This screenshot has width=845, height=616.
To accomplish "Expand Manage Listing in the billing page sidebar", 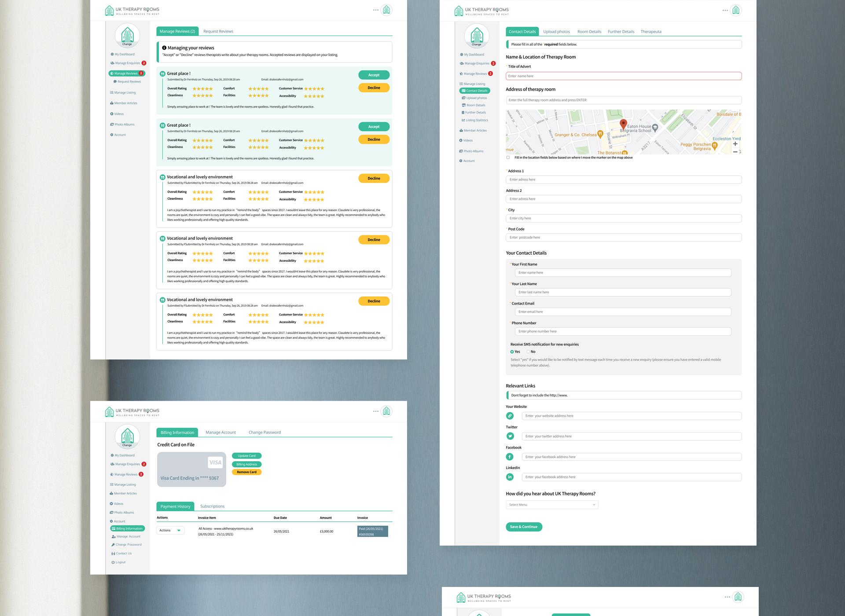I will 125,484.
